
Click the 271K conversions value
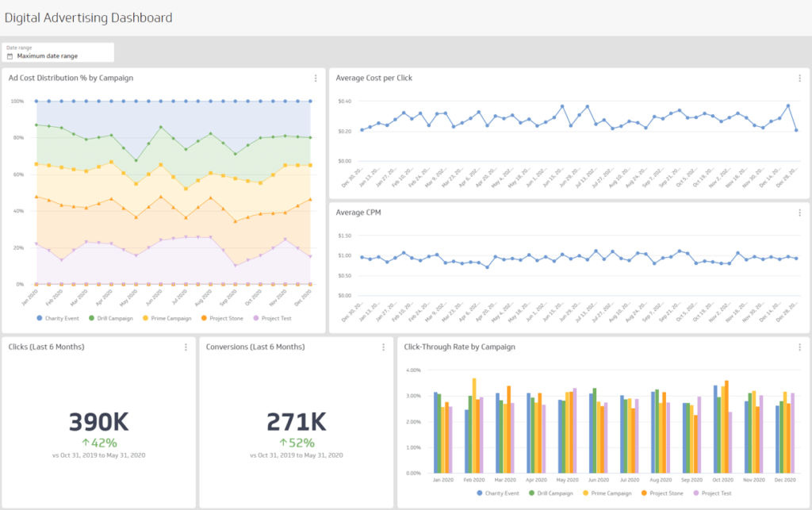point(296,421)
